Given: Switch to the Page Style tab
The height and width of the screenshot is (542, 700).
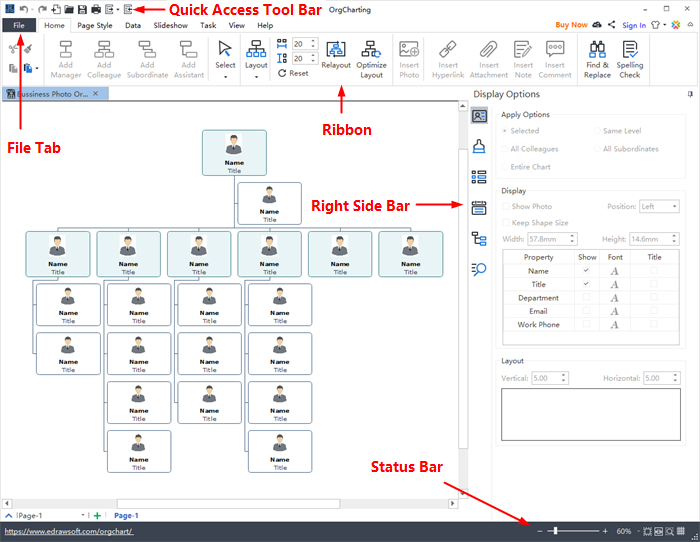Looking at the screenshot, I should 95,25.
